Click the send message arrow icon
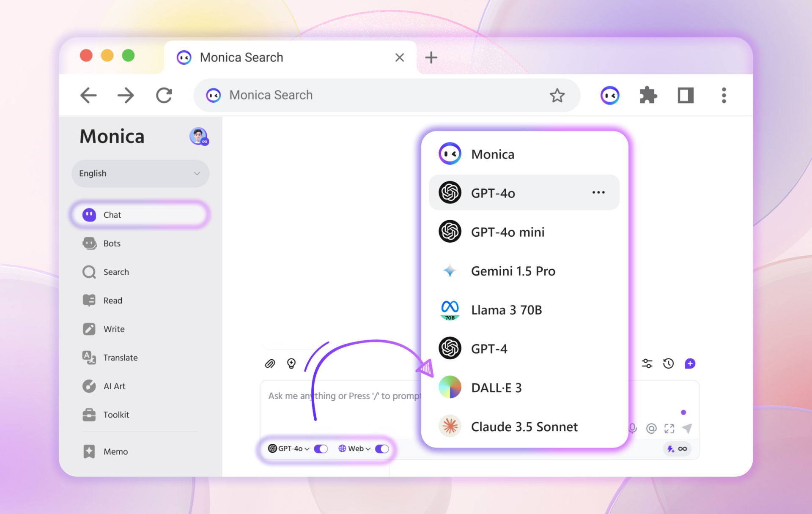 687,428
